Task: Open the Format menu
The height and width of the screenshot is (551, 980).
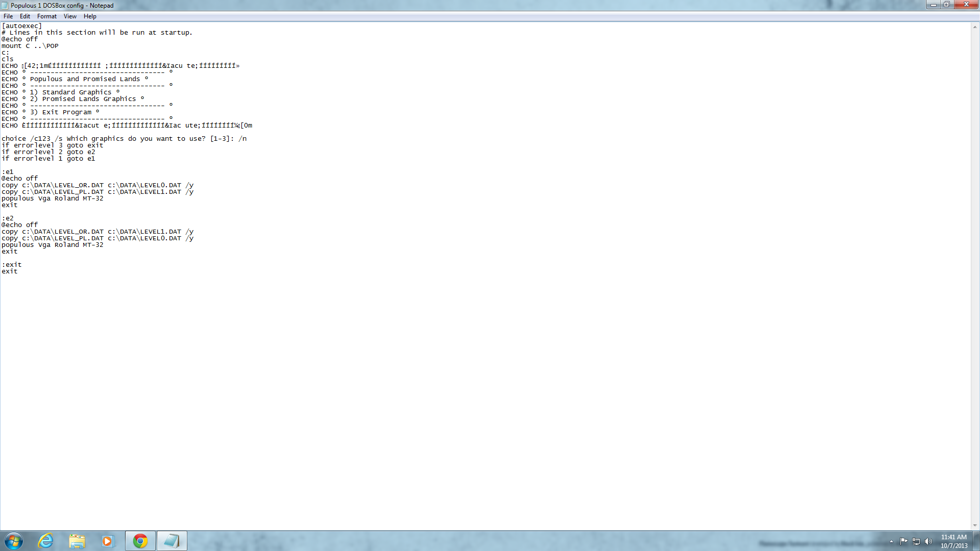Action: (x=47, y=16)
